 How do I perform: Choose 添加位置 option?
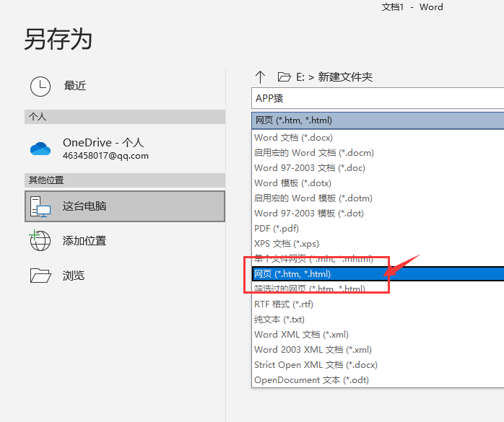tap(125, 240)
